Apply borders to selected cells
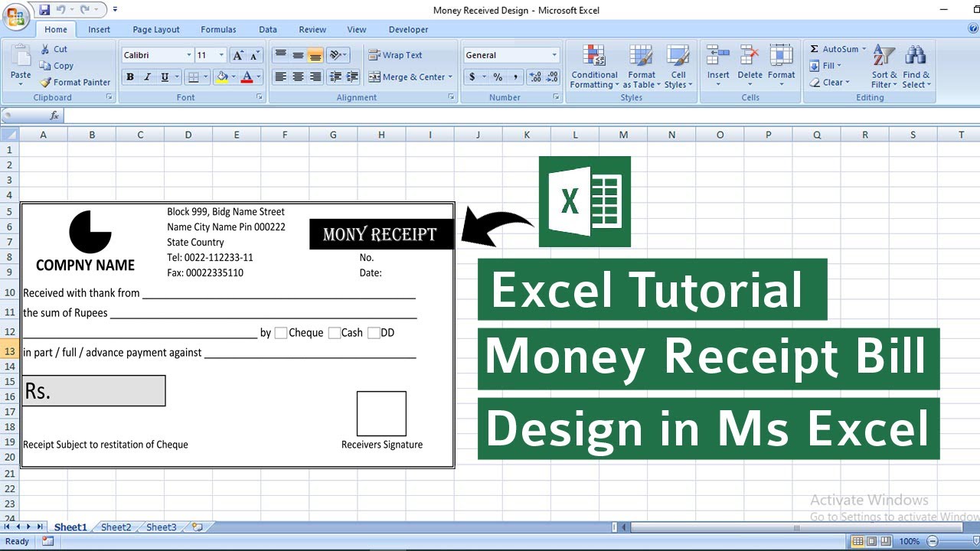The image size is (980, 551). (x=194, y=77)
